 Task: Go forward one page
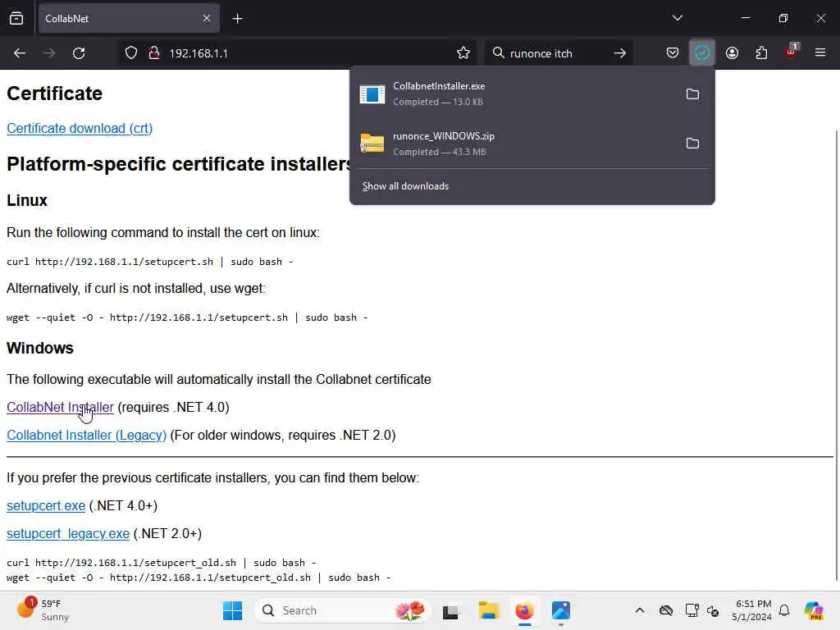[x=48, y=53]
